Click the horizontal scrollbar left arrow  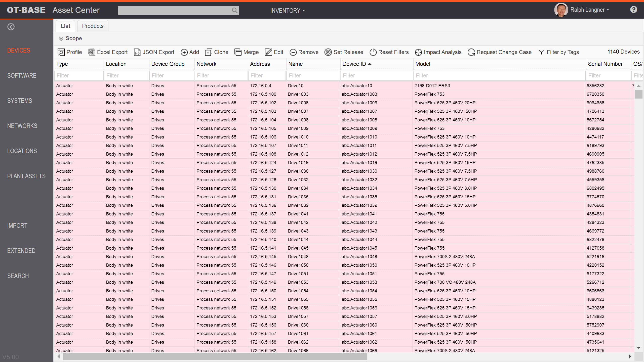coord(59,356)
